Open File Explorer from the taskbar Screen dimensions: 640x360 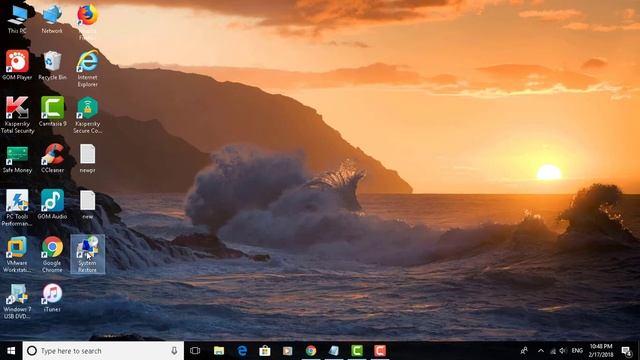tap(219, 351)
